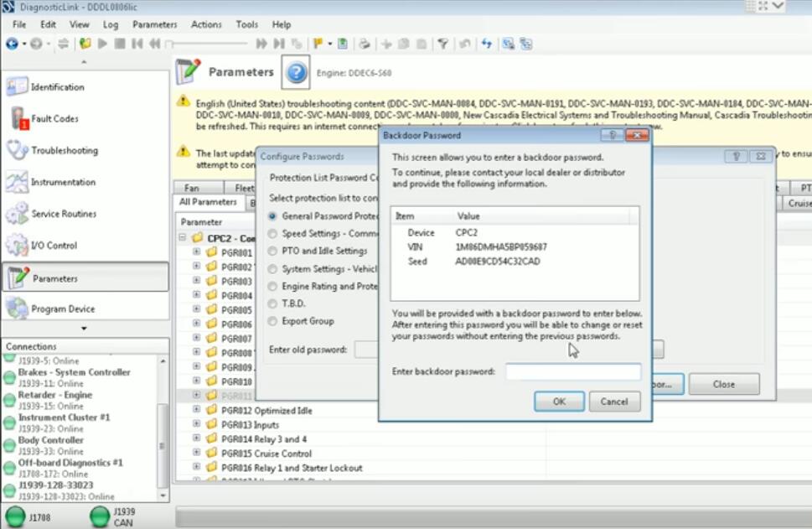This screenshot has width=812, height=529.
Task: Open the Tools menu
Action: click(246, 24)
